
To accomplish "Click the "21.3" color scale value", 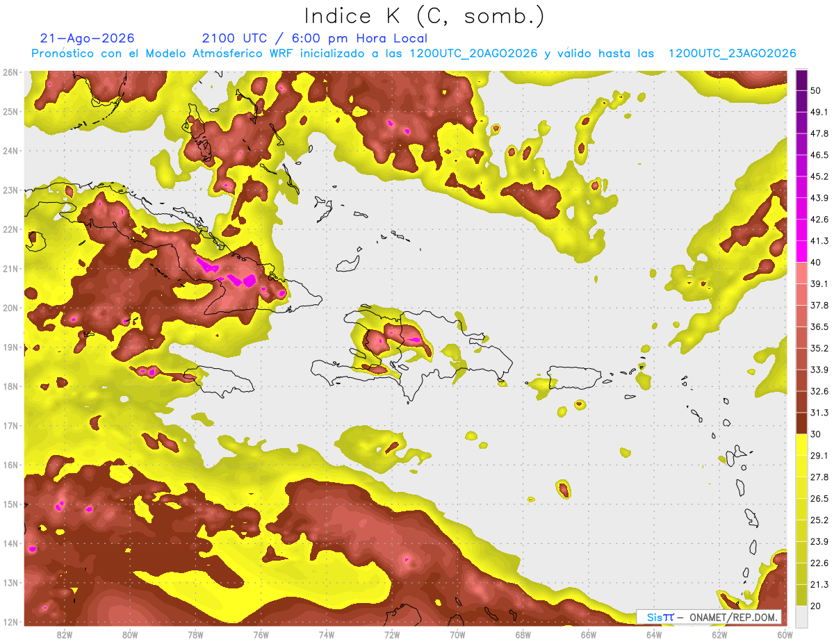I will pos(819,585).
